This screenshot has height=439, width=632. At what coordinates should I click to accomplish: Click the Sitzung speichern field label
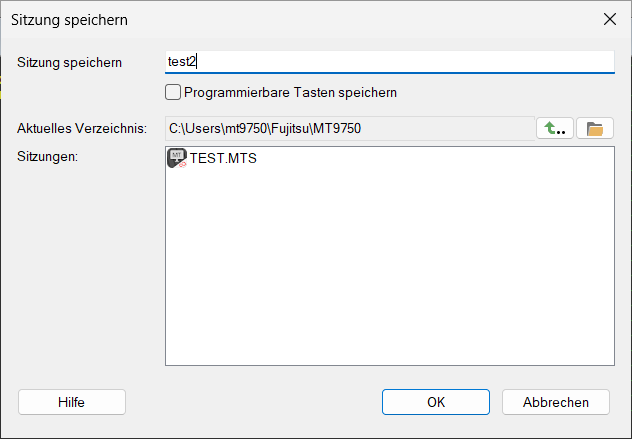tap(69, 62)
